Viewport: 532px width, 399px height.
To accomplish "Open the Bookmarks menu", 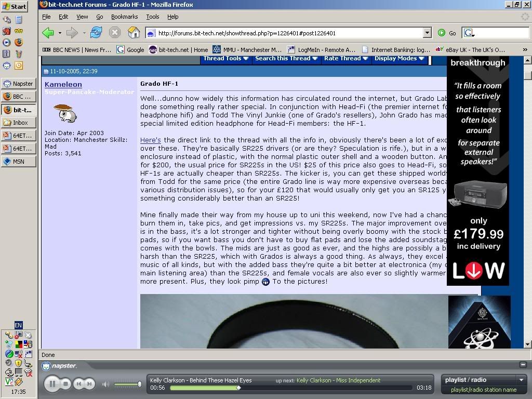I will pyautogui.click(x=124, y=17).
